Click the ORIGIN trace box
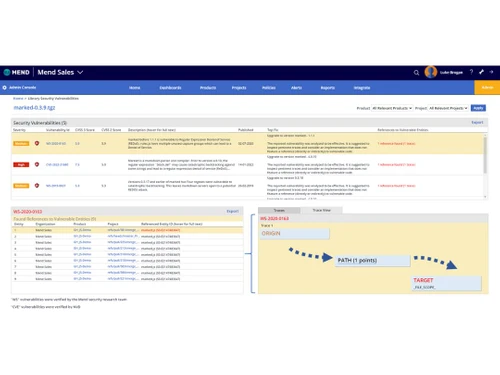This screenshot has width=500, height=375. 295,234
